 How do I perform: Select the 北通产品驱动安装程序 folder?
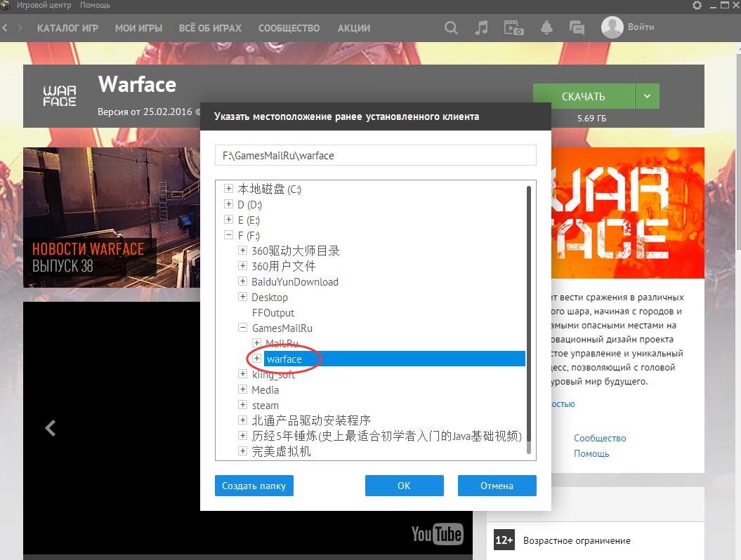(311, 420)
